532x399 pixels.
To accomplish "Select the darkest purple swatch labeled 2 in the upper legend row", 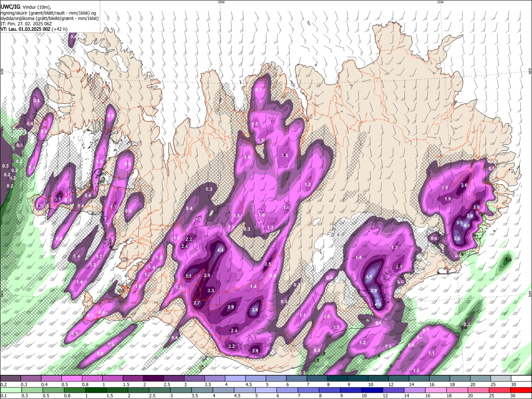I will coord(153,378).
